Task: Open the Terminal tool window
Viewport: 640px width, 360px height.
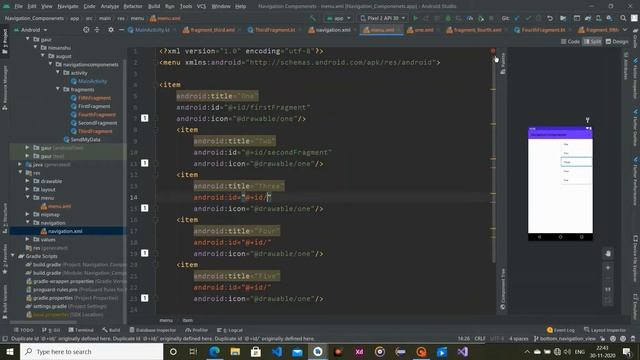Action: tap(81, 330)
